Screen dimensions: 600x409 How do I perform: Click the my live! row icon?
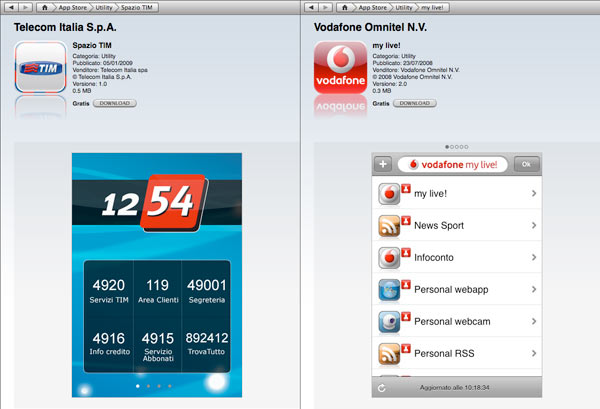[389, 194]
